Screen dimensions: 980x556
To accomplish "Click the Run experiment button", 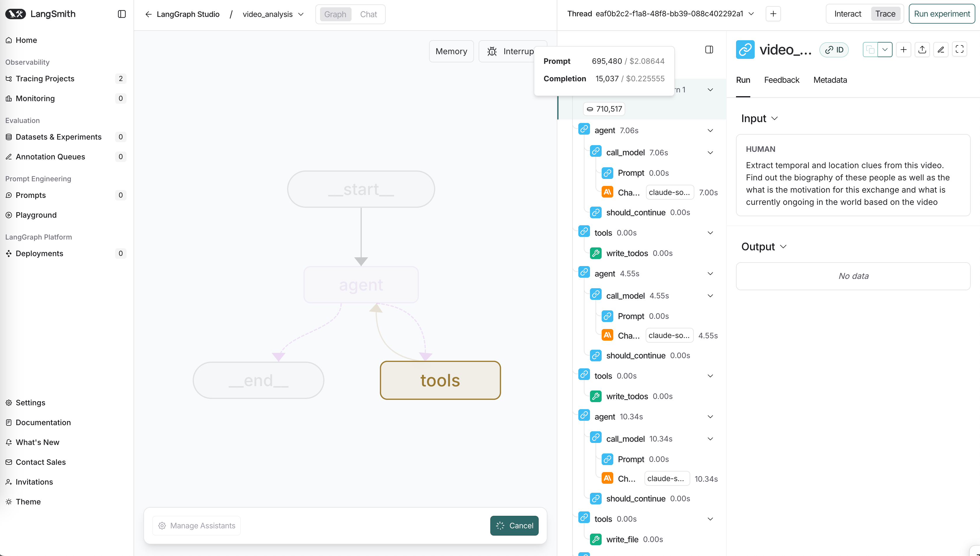I will click(942, 14).
